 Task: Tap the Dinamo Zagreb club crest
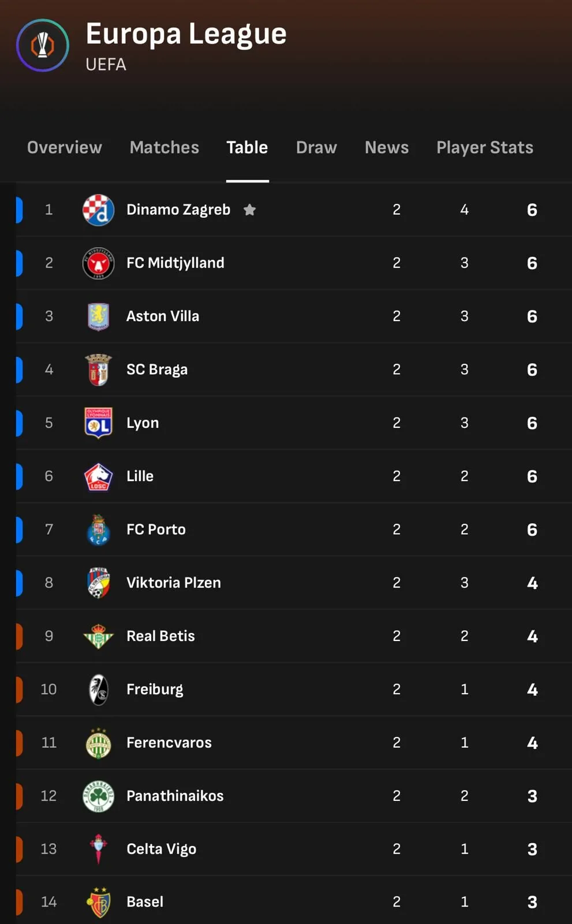point(98,210)
